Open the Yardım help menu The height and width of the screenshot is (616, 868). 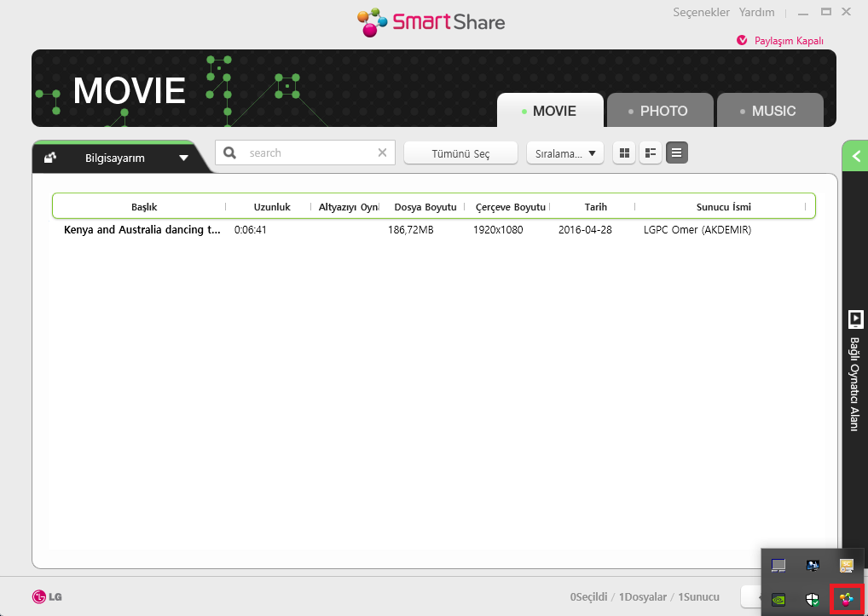click(756, 12)
